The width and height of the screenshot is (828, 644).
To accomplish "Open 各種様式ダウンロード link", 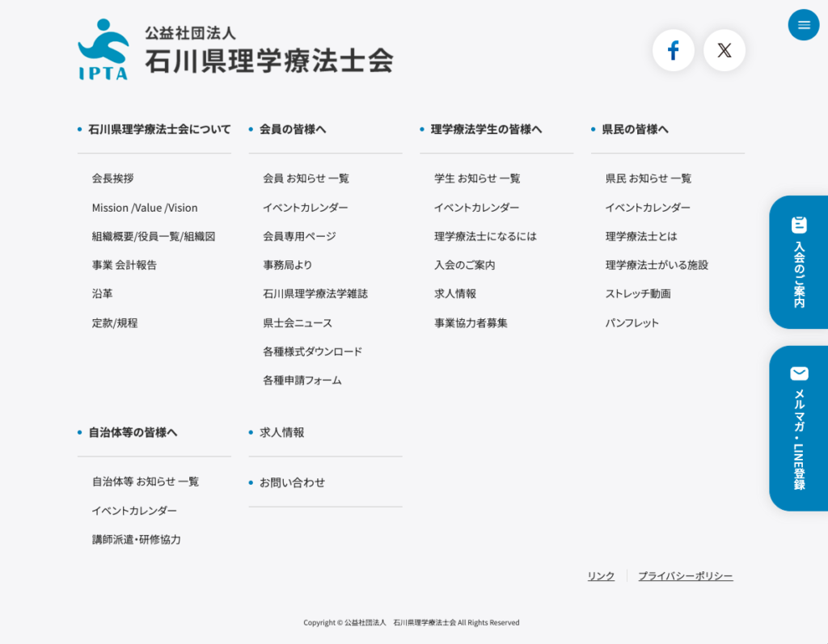I will pyautogui.click(x=312, y=351).
